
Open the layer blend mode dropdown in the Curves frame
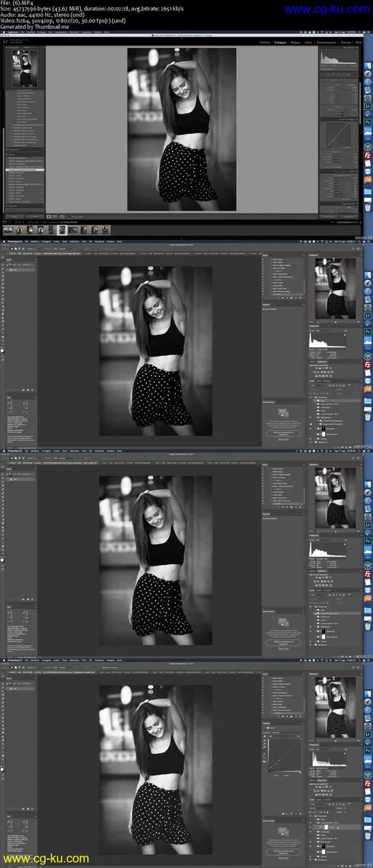pos(321,808)
